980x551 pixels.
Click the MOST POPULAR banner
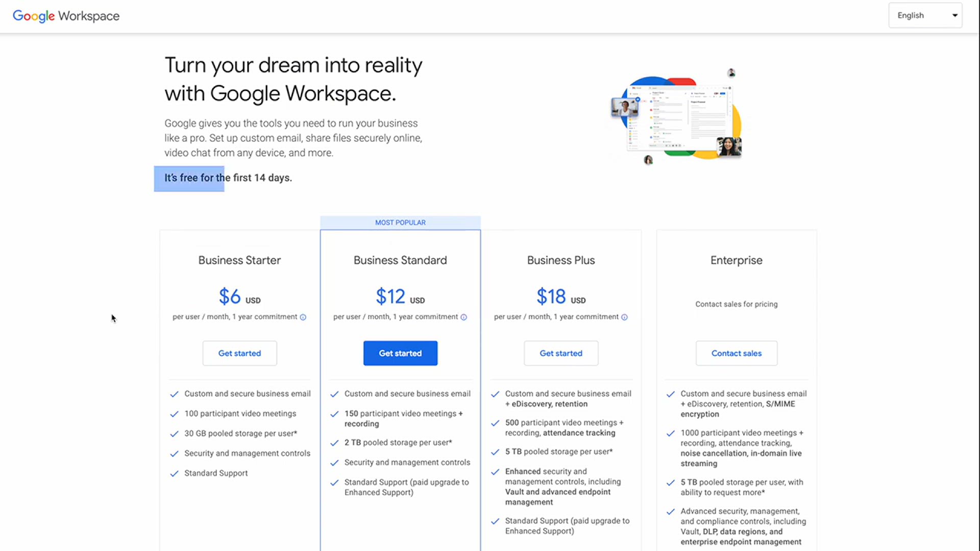click(400, 222)
